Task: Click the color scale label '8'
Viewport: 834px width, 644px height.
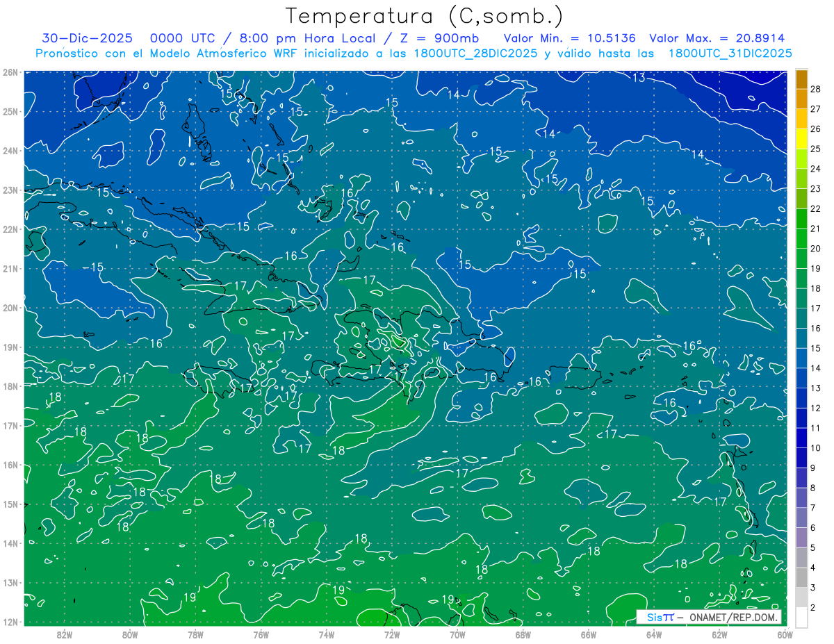Action: pos(813,488)
